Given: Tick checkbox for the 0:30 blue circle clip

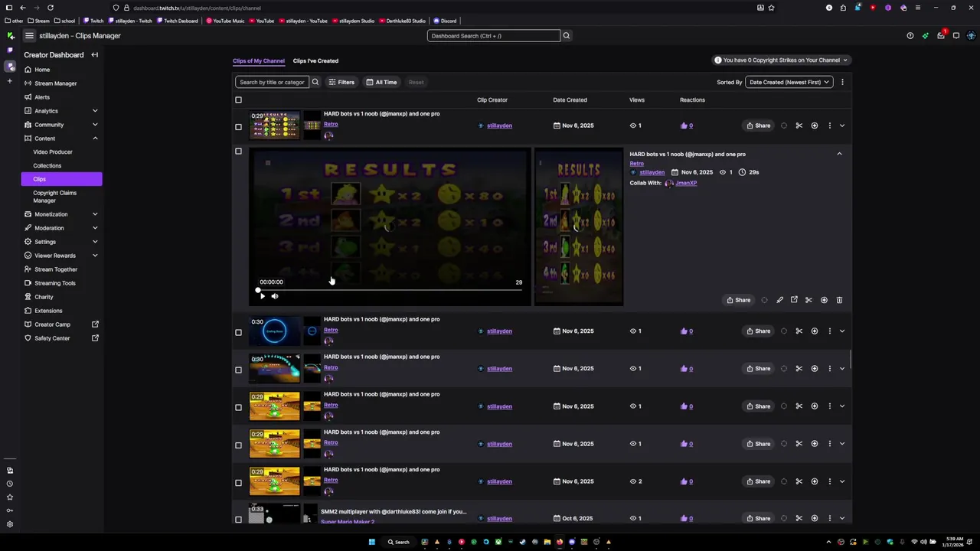Looking at the screenshot, I should [x=238, y=332].
